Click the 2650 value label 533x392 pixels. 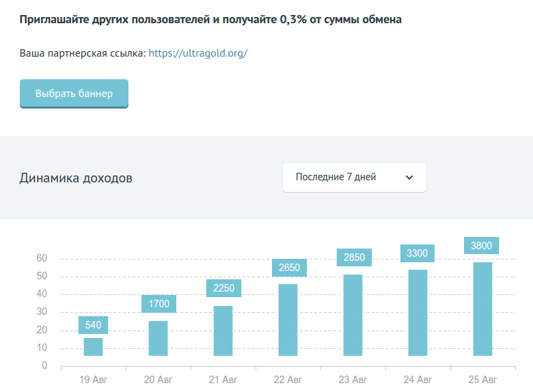289,268
